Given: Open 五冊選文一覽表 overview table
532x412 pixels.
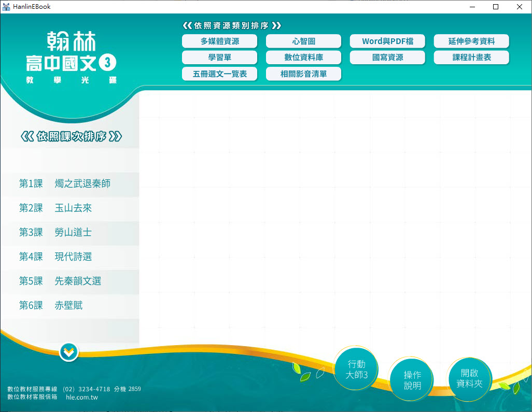Looking at the screenshot, I should coord(220,74).
